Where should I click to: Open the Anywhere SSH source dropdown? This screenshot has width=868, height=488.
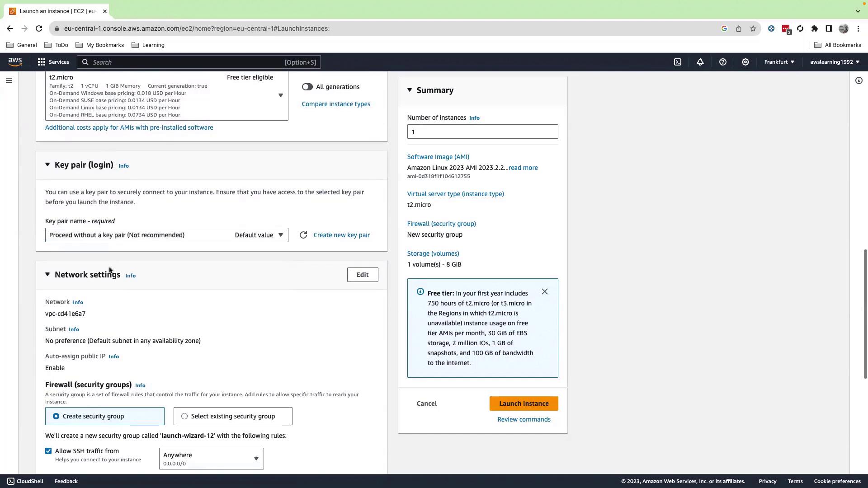coord(211,459)
